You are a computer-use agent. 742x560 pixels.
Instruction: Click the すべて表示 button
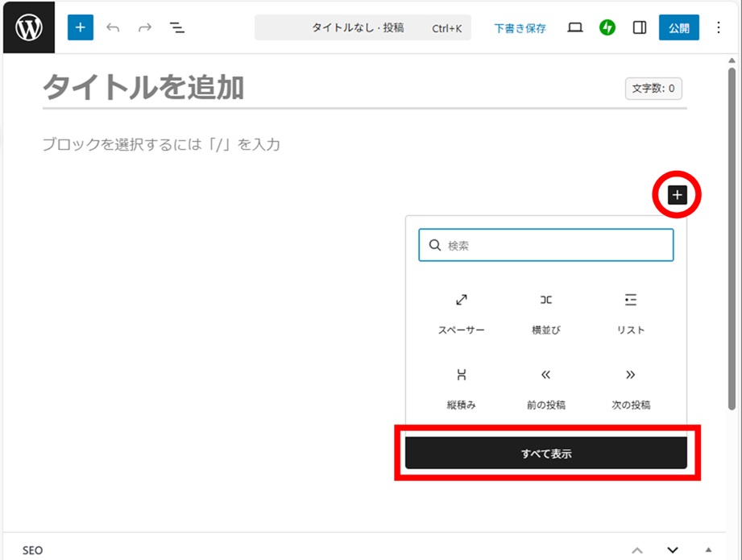point(546,454)
